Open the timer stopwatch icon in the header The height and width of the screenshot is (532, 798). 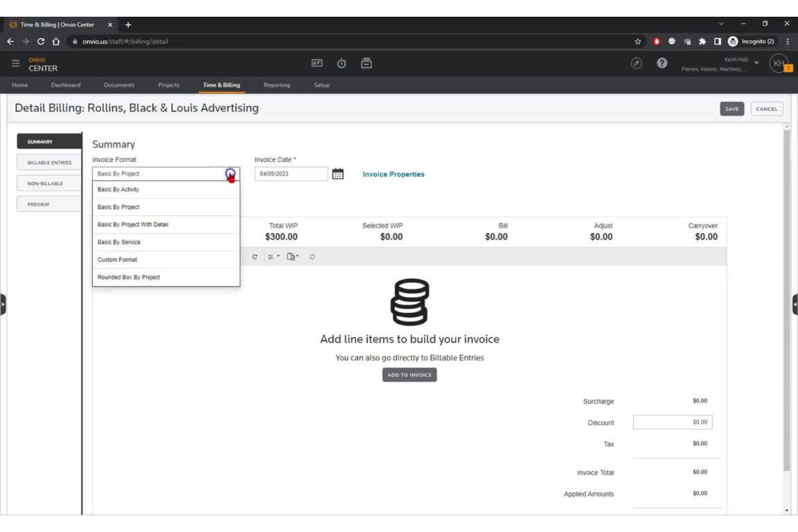click(341, 63)
